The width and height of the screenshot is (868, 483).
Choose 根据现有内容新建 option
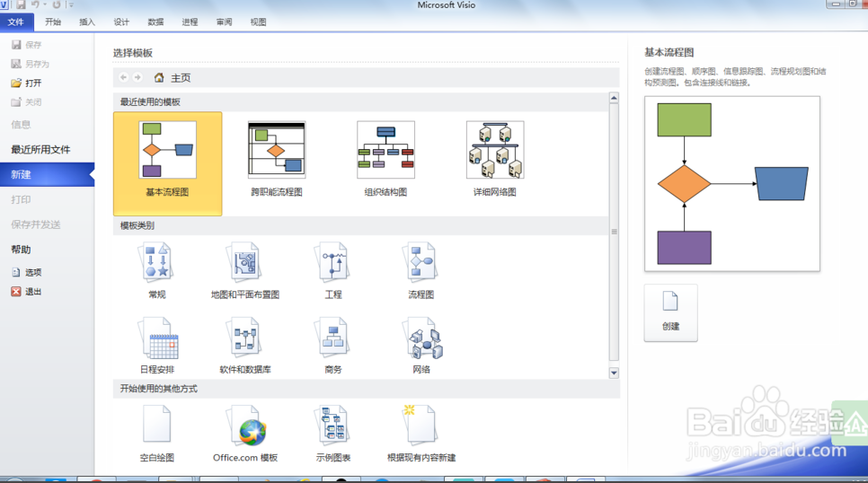point(421,434)
